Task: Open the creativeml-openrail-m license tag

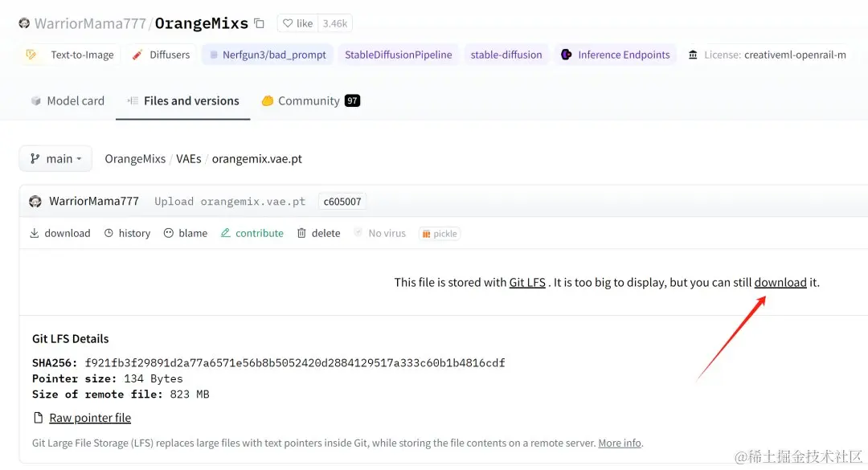Action: coord(767,55)
